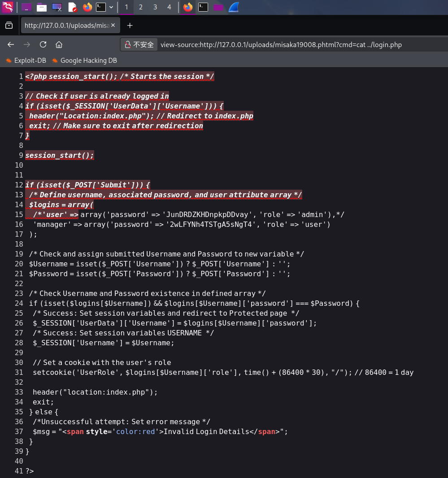Click 'session_start();' on line 9
The width and height of the screenshot is (448, 478).
click(60, 155)
